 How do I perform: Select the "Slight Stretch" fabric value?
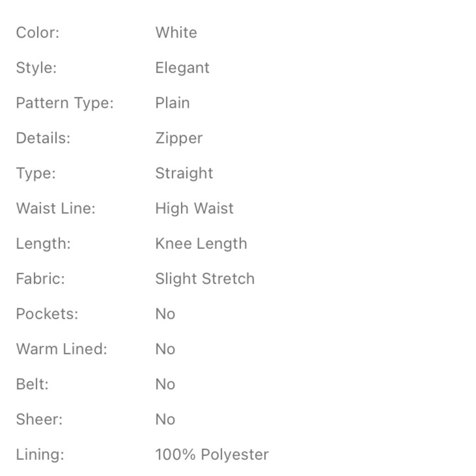point(205,278)
